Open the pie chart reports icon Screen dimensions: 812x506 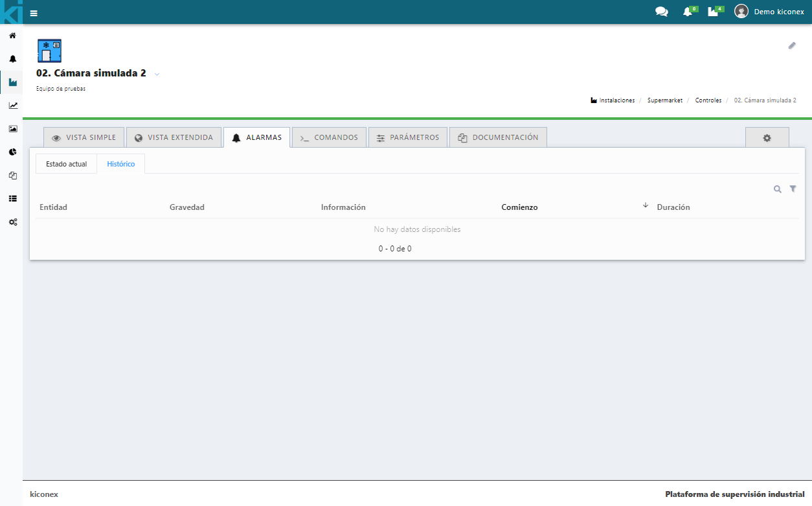point(12,152)
